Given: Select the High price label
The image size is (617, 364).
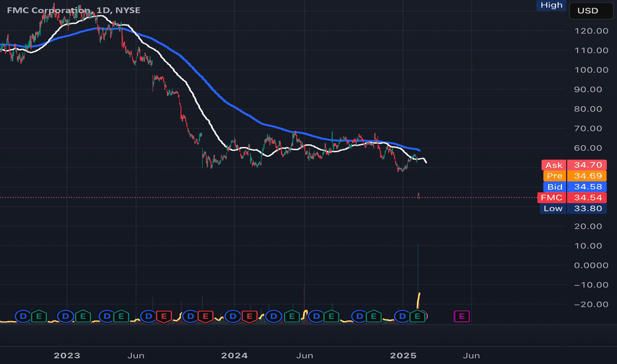Looking at the screenshot, I should (x=551, y=5).
